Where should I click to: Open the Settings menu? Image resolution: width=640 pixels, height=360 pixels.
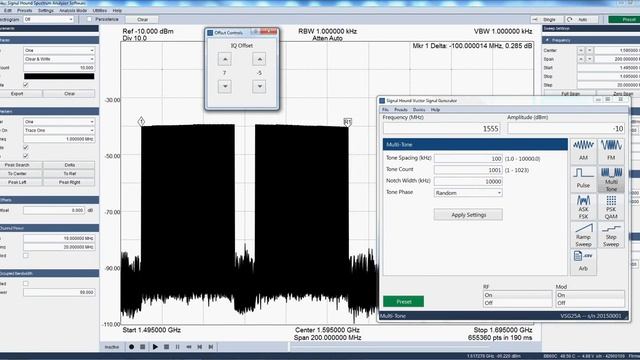pos(45,10)
